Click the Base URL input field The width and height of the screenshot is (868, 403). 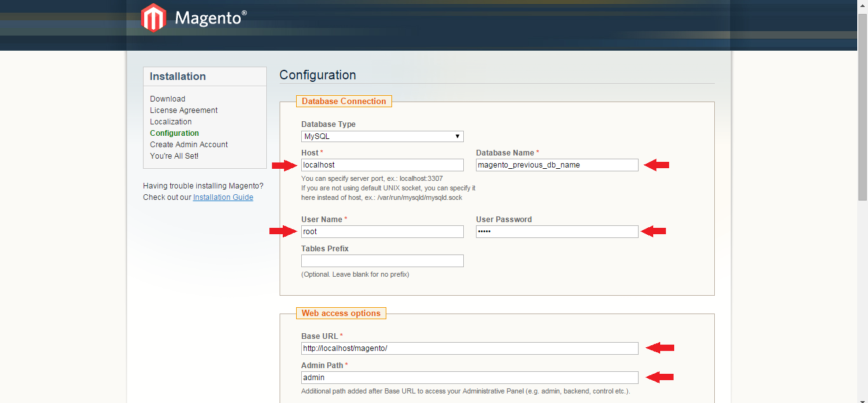click(x=470, y=348)
